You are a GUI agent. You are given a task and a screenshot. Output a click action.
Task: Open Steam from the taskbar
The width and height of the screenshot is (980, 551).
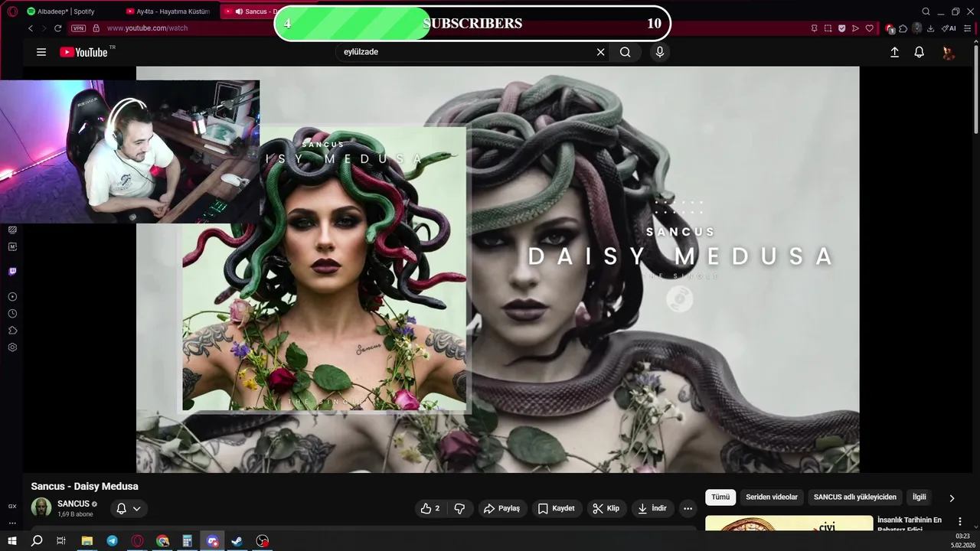coord(237,541)
